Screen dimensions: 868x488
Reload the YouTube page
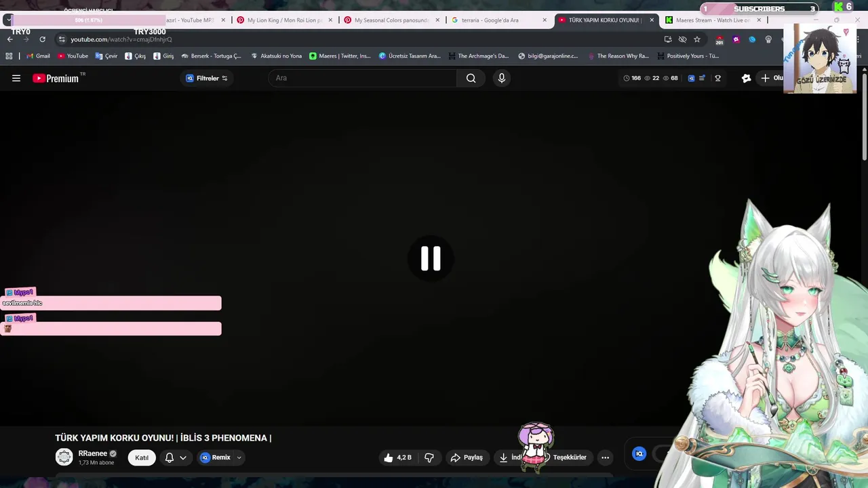point(42,39)
